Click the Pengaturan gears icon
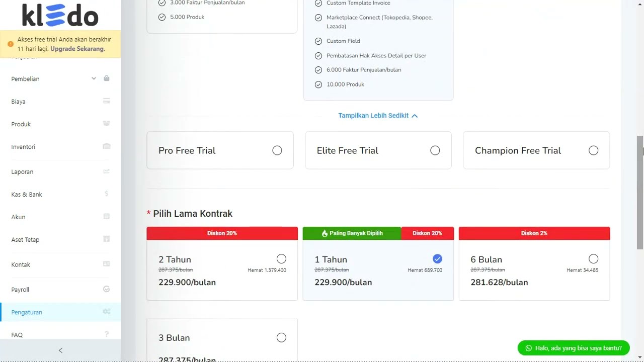 pyautogui.click(x=106, y=312)
